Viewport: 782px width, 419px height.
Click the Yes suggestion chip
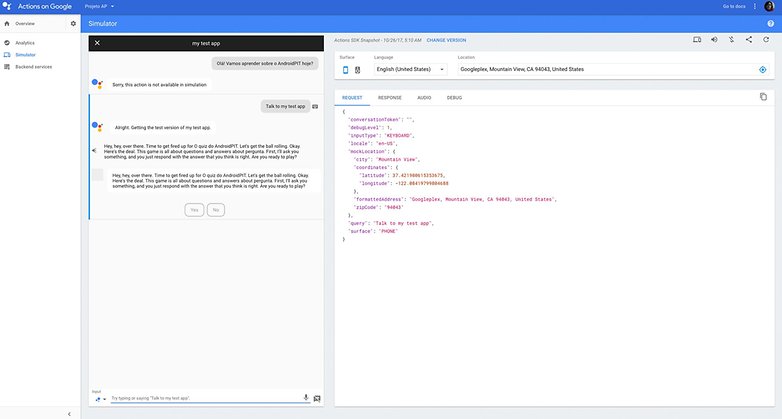[x=194, y=210]
